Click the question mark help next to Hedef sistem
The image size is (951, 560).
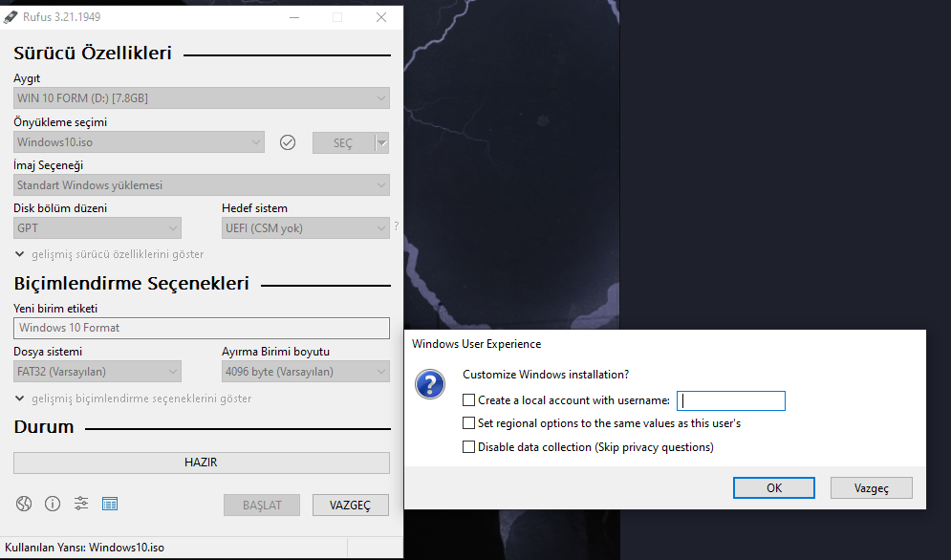(x=396, y=226)
